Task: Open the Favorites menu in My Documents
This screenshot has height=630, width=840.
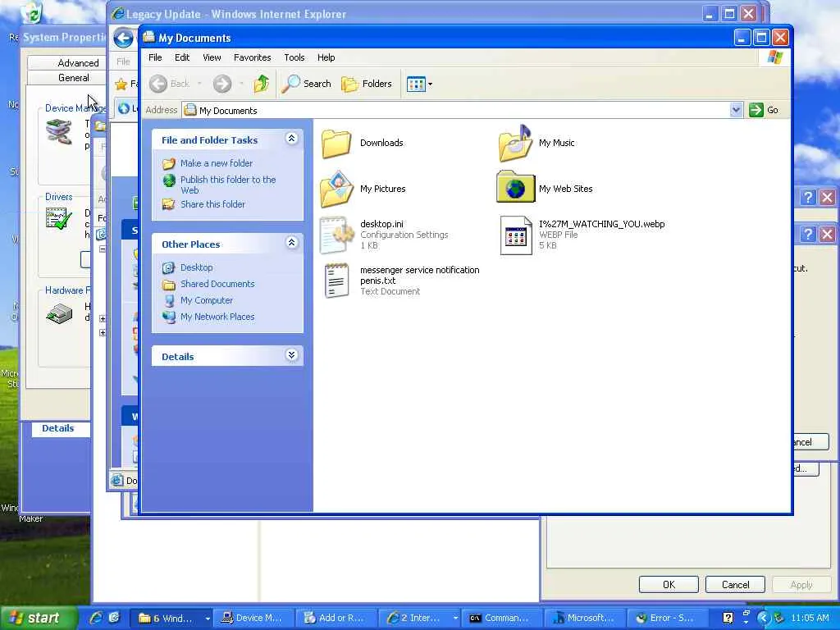Action: [x=252, y=57]
